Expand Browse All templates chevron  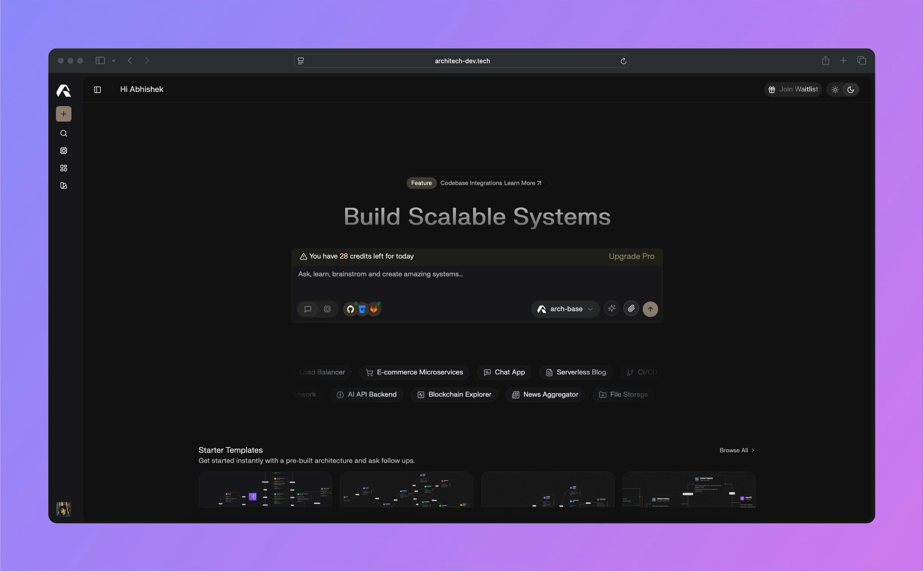pyautogui.click(x=753, y=450)
